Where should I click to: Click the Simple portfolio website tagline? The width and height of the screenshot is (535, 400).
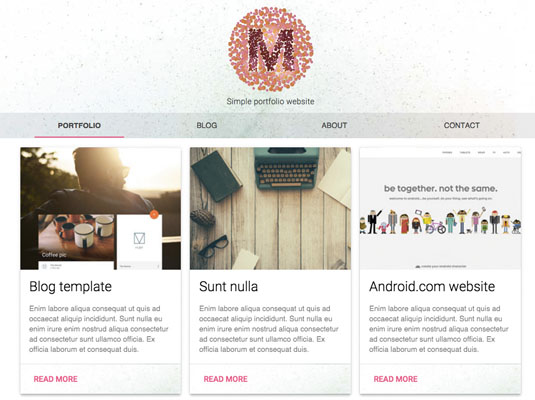(271, 101)
